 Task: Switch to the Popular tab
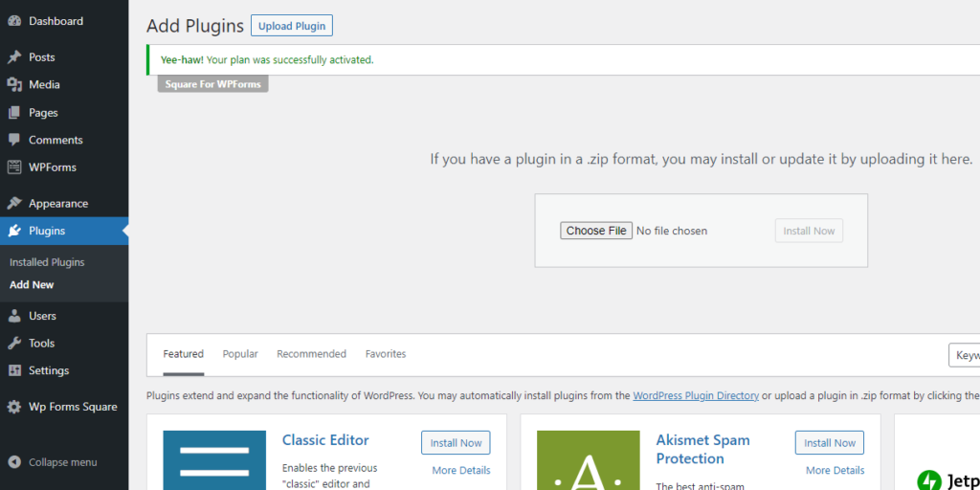(240, 354)
